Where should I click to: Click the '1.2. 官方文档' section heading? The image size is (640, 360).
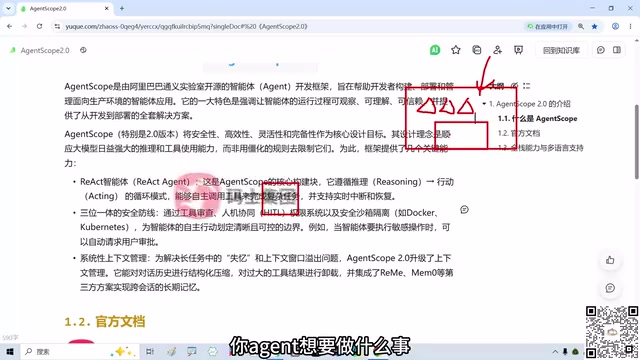click(x=105, y=322)
